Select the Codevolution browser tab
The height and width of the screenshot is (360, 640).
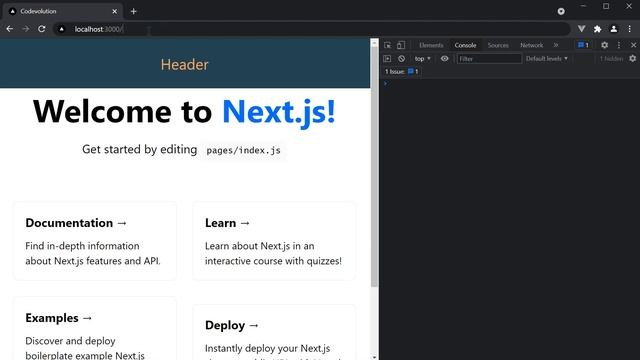click(x=62, y=11)
